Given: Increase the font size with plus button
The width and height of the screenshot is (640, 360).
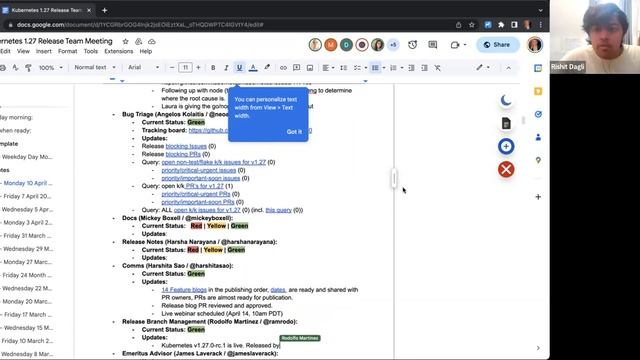Looking at the screenshot, I should pos(198,68).
